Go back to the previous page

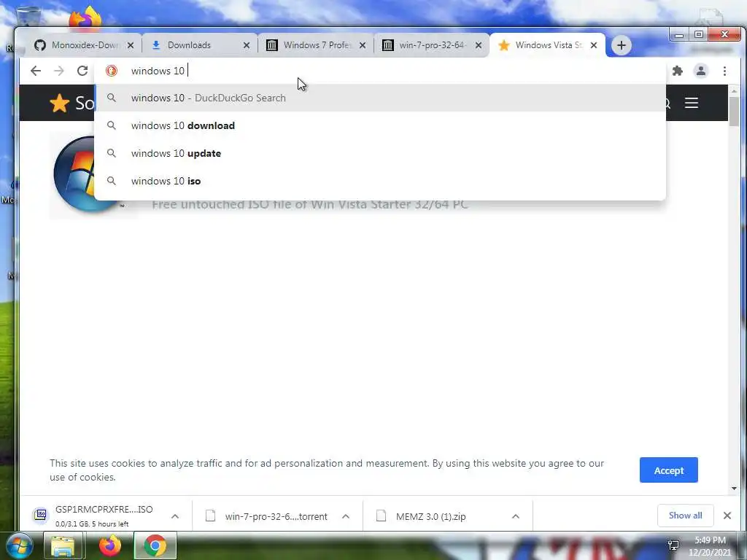[36, 71]
